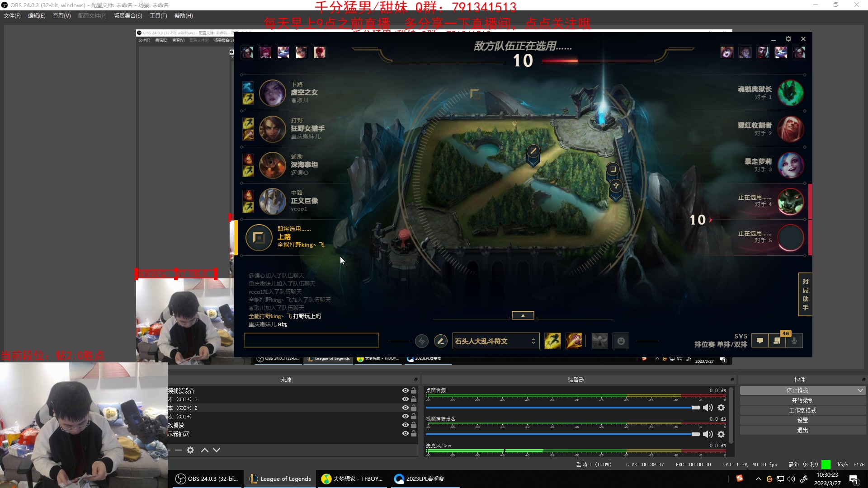Open the ward skin selector
The height and width of the screenshot is (488, 868).
click(x=599, y=341)
